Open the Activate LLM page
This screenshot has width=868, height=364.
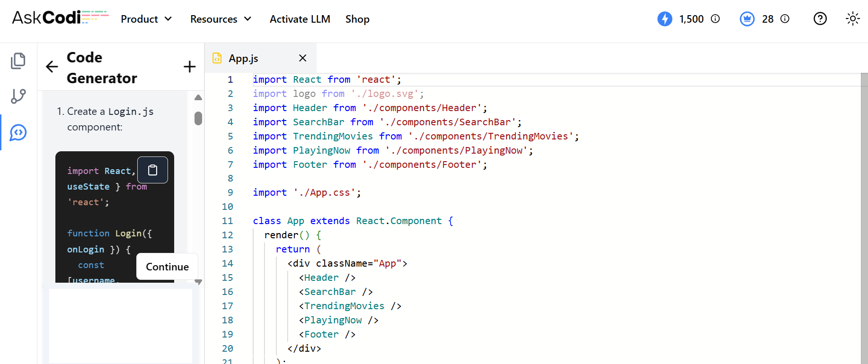pos(300,19)
